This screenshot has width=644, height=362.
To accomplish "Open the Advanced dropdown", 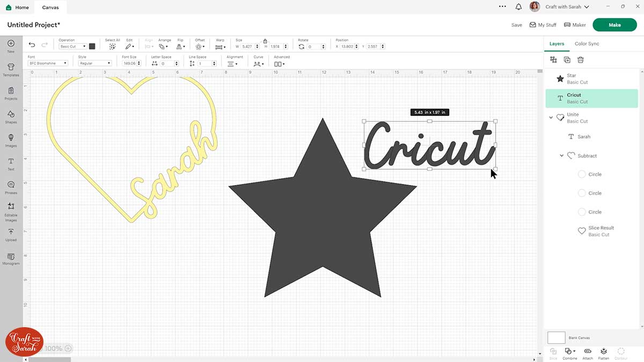I will 280,64.
